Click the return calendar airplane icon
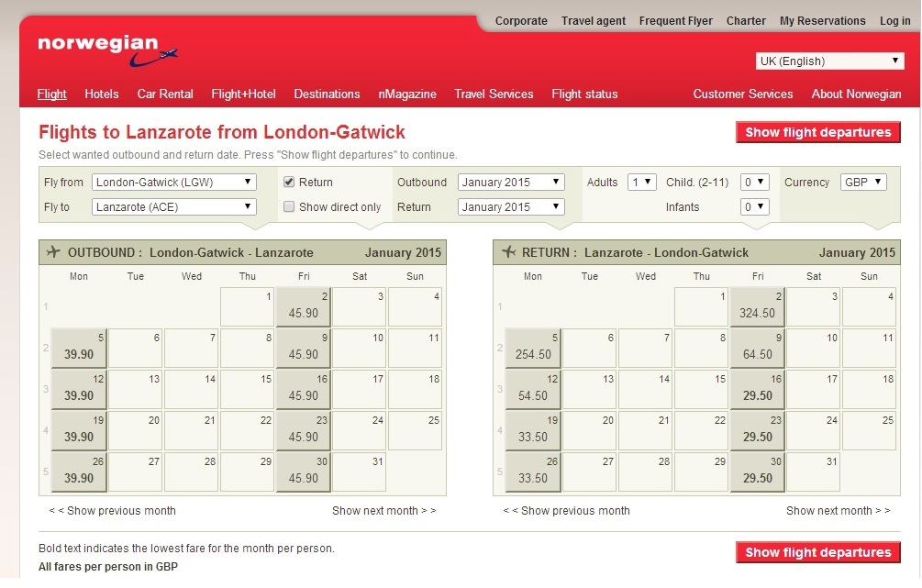The height and width of the screenshot is (588, 922). (508, 252)
